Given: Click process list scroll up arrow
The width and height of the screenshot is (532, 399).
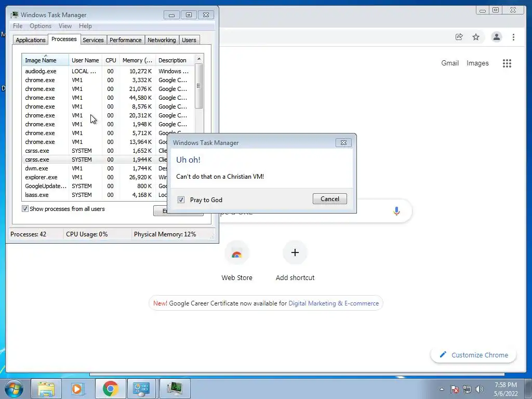Looking at the screenshot, I should [x=199, y=59].
